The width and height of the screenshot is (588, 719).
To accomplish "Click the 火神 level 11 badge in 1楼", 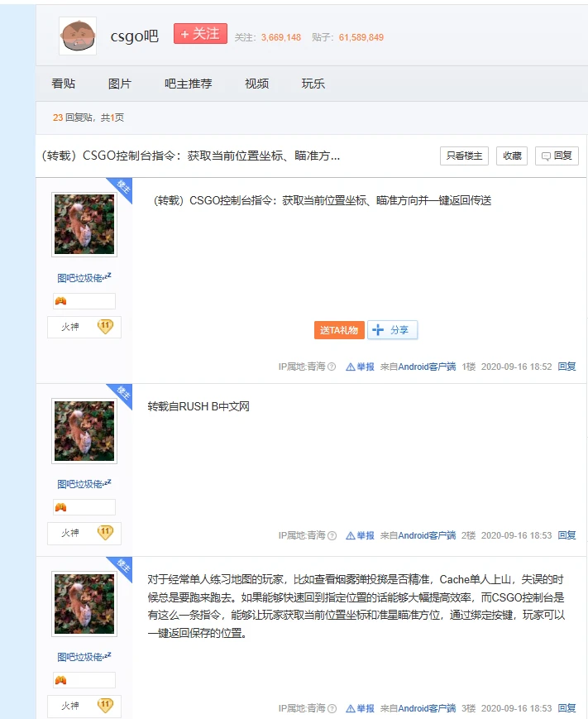I will coord(84,327).
